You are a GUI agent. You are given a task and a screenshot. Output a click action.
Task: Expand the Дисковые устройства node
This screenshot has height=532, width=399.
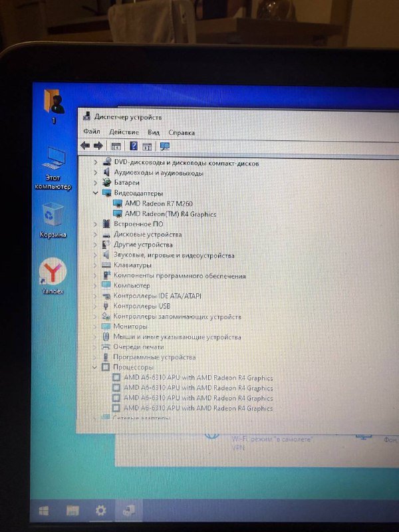95,234
